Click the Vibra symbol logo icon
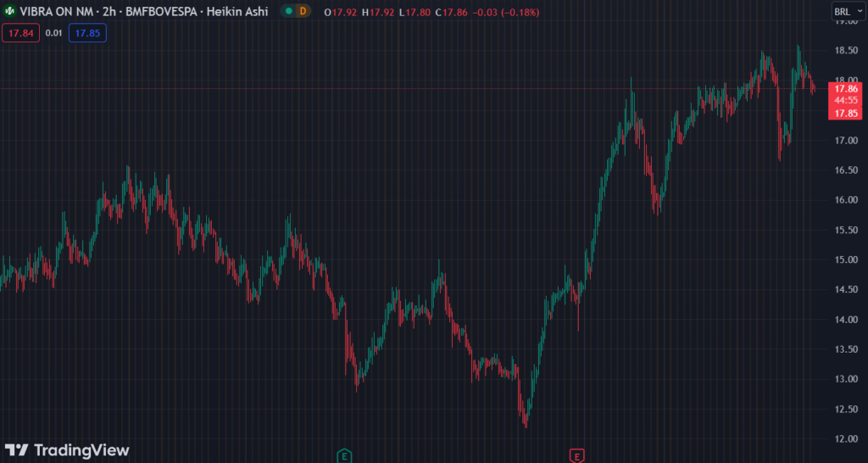Screen dimensions: 868x463 [9, 12]
